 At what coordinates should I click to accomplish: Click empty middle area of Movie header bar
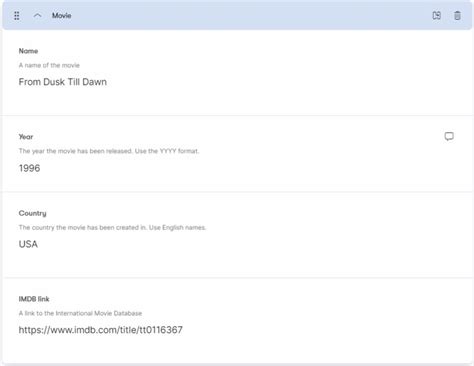[250, 16]
